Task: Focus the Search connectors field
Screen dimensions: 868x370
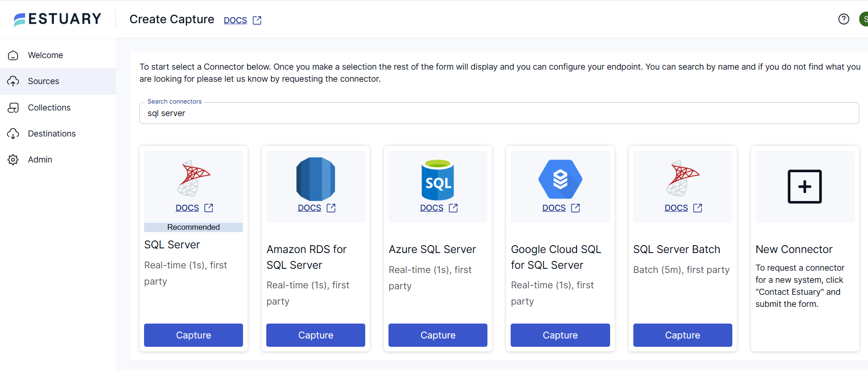Action: click(x=499, y=113)
